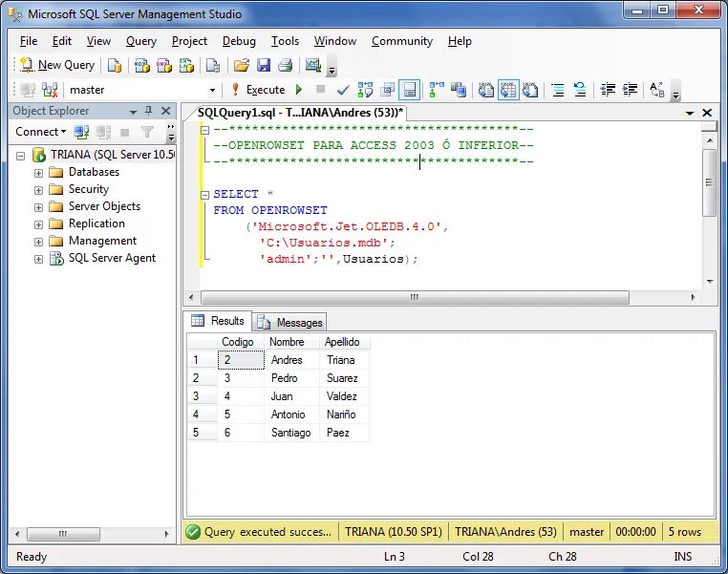Collapse the SELECT statement code outline
The height and width of the screenshot is (574, 728).
pos(204,196)
